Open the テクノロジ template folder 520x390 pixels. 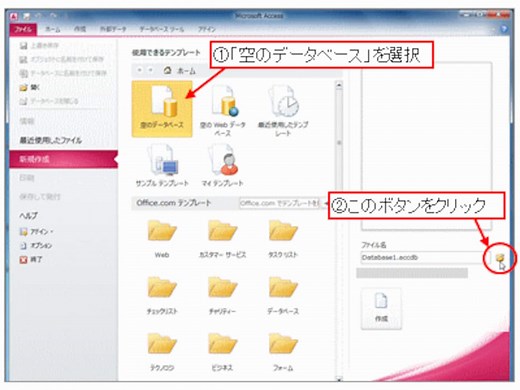point(162,352)
